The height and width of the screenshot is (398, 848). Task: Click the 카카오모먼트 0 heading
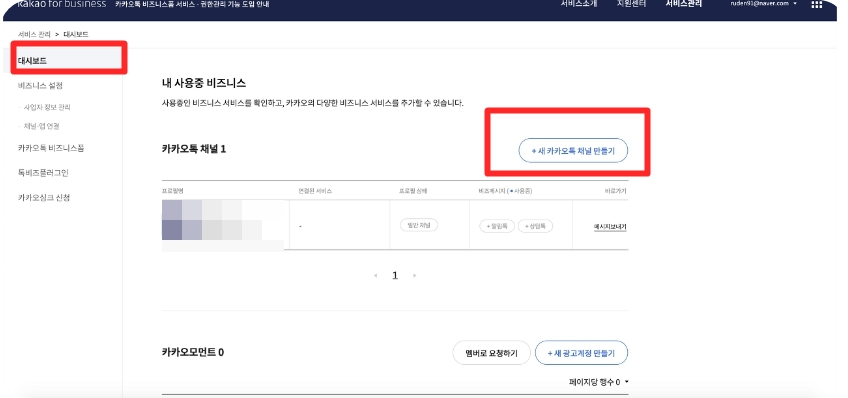193,353
